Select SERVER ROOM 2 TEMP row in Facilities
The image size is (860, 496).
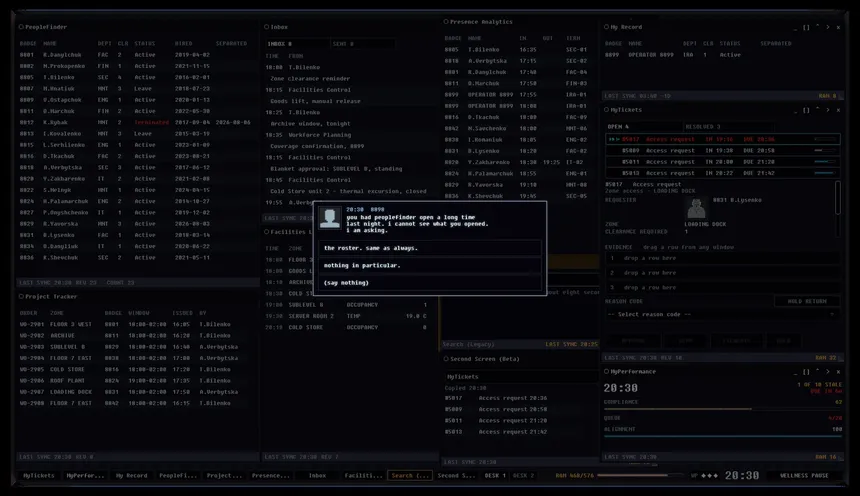[351, 316]
